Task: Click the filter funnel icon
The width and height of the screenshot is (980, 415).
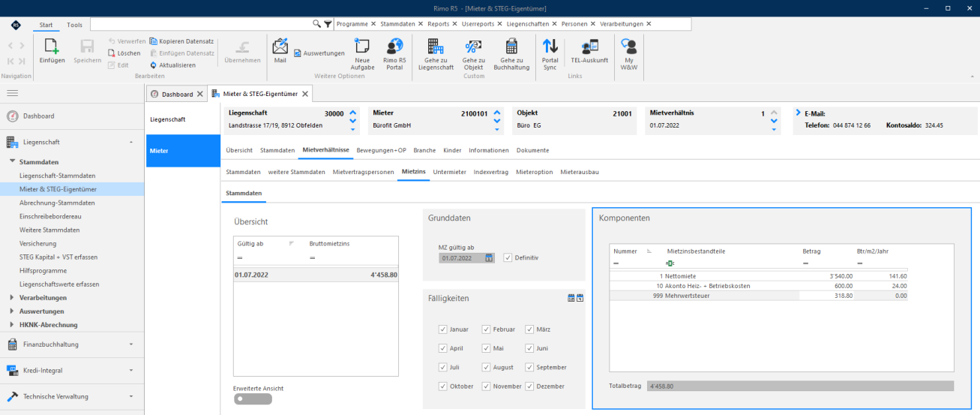Action: tap(328, 24)
